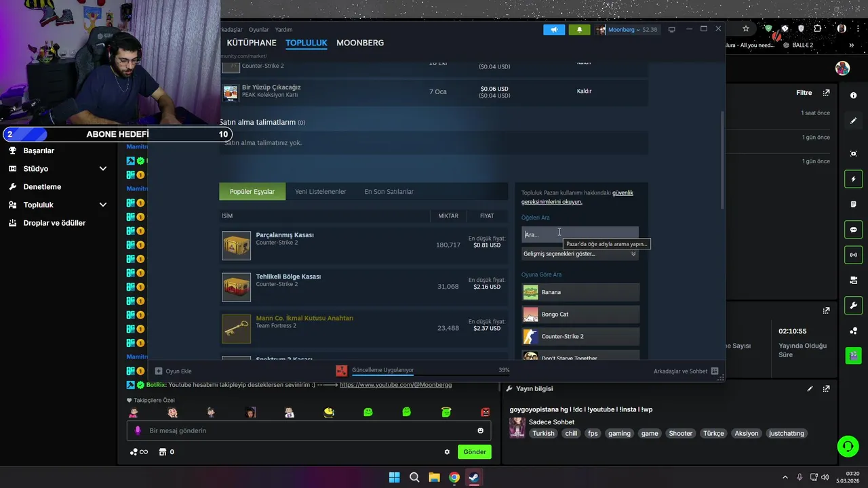Click justchatting stream tag
The height and width of the screenshot is (488, 868).
[x=786, y=434]
